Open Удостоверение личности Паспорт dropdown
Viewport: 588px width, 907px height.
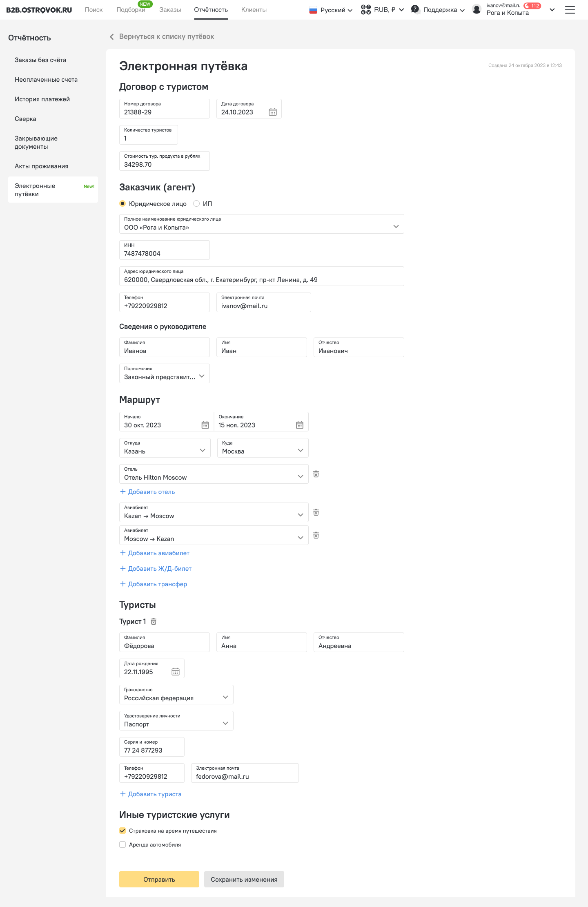176,721
